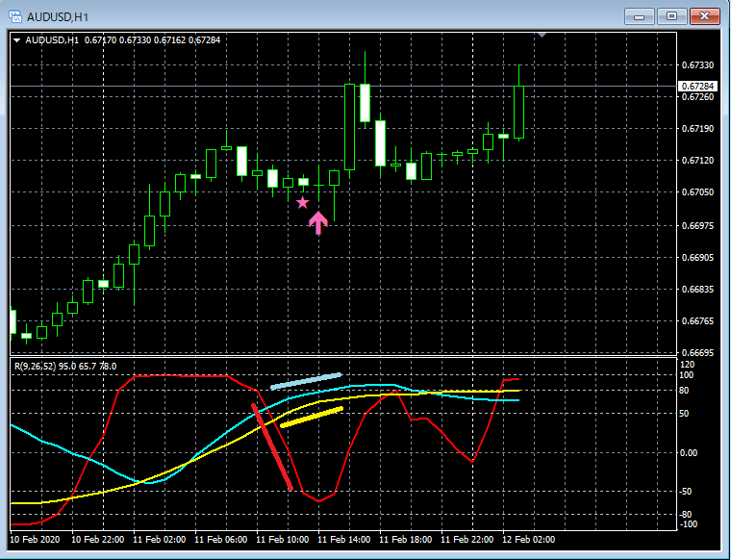731x560 pixels.
Task: Click the indicator label R(9,26,52)
Action: pos(36,367)
